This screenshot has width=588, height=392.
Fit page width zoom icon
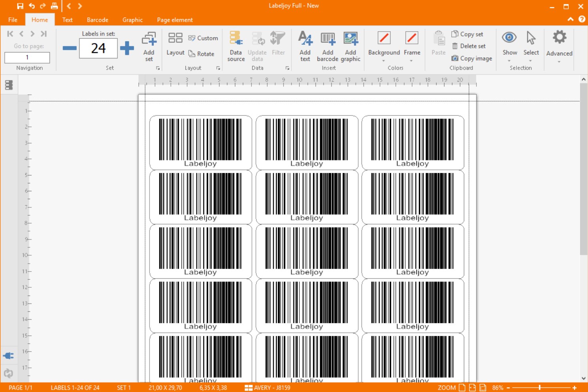(472, 388)
